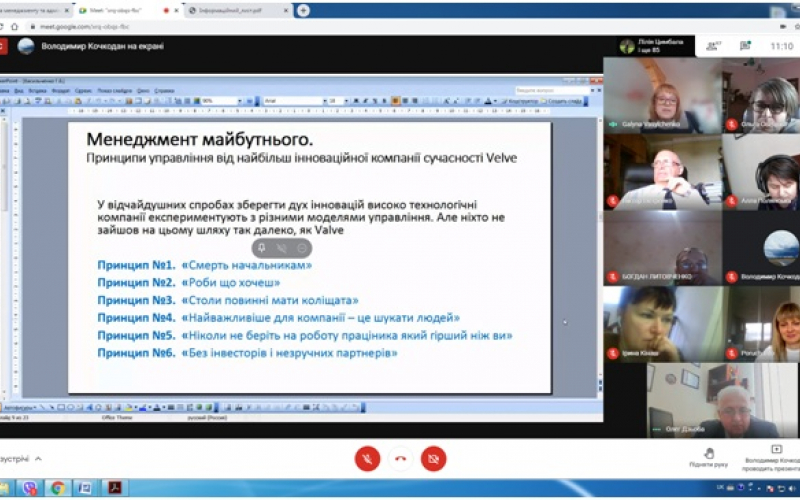
Task: Click the line color brush
Action: (142, 408)
